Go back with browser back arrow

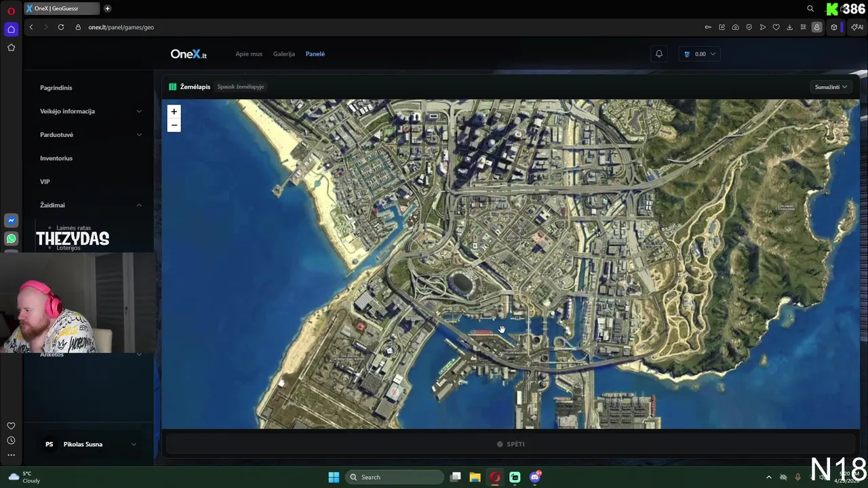(31, 27)
